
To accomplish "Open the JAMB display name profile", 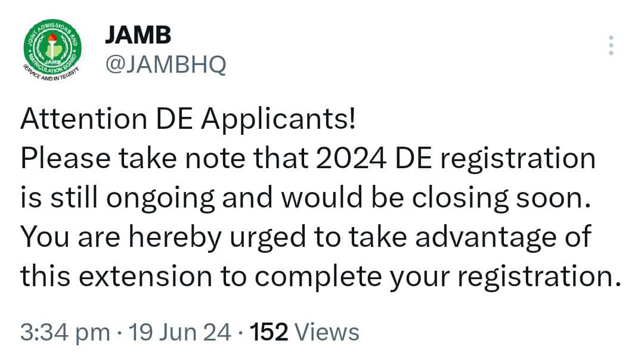I will coord(138,35).
